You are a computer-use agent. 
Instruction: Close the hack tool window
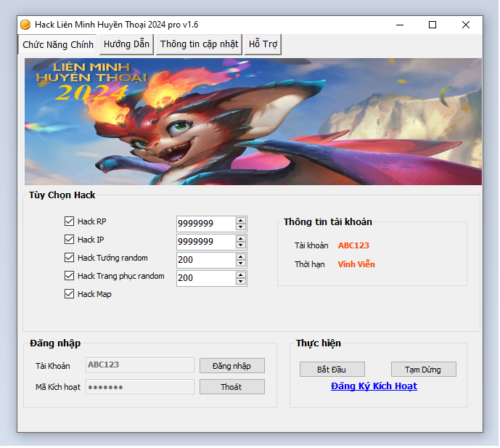point(466,25)
